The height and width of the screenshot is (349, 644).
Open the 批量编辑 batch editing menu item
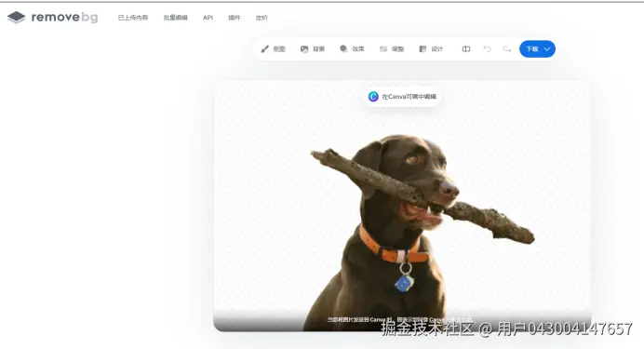click(175, 18)
